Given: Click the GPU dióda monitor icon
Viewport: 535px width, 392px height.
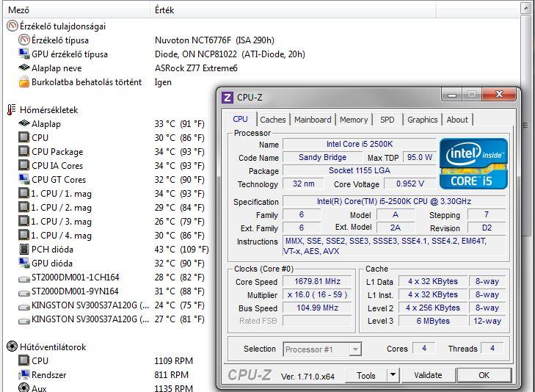Looking at the screenshot, I should tap(24, 263).
